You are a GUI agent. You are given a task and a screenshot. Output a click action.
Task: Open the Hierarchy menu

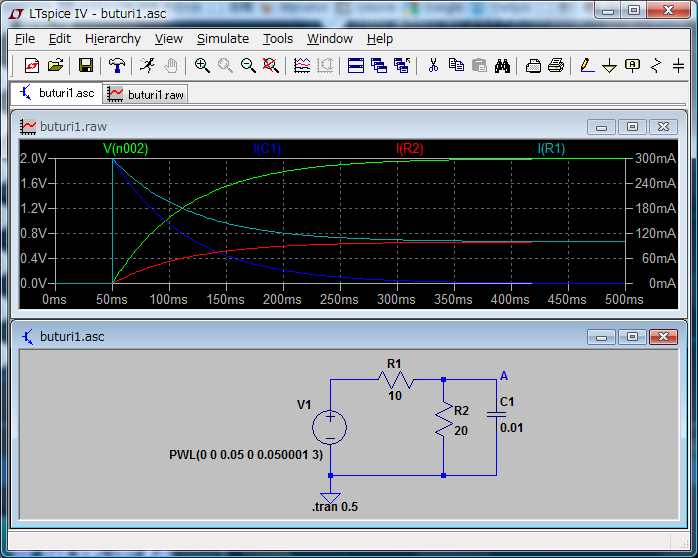(112, 39)
